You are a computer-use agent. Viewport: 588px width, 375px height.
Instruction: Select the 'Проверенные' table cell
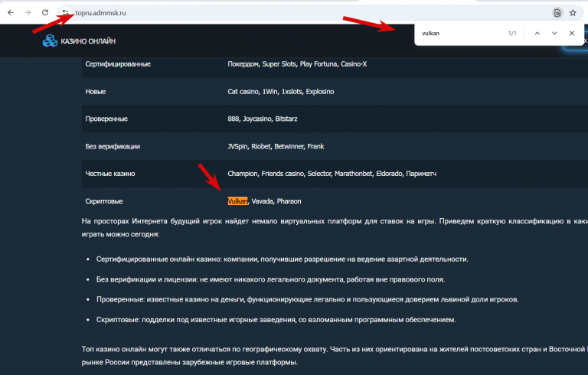106,119
